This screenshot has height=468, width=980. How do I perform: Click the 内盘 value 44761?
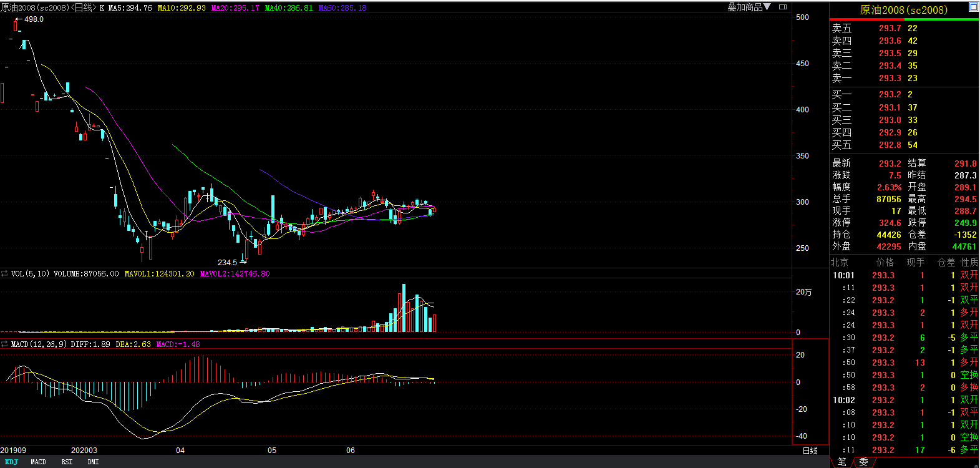[964, 246]
